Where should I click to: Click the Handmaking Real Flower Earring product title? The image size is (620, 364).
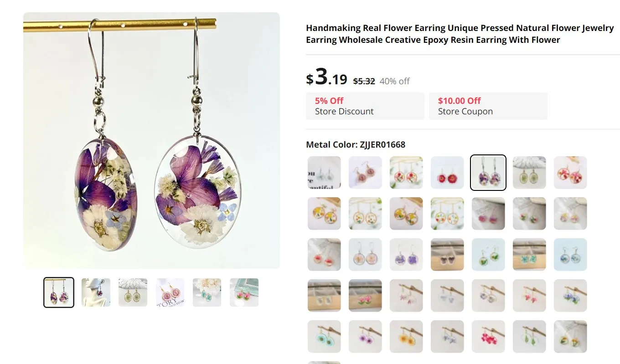[460, 34]
